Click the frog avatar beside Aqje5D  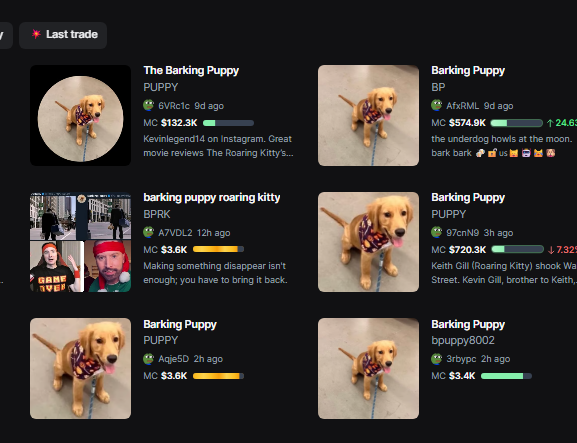click(149, 359)
